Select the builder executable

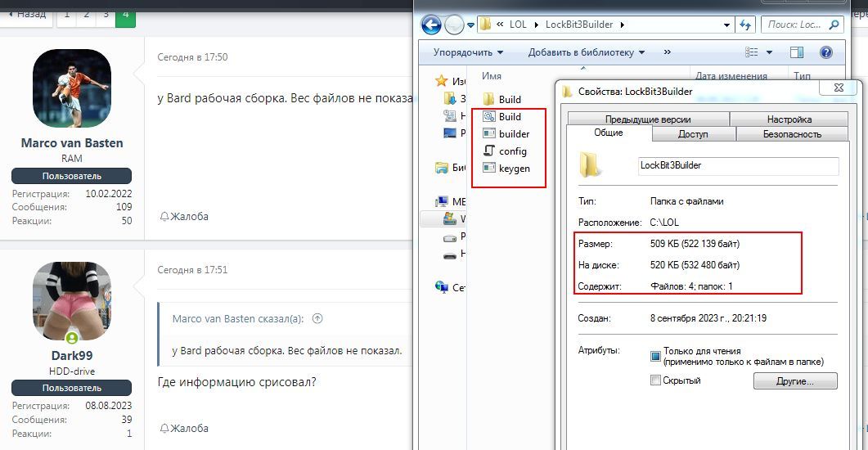point(506,134)
